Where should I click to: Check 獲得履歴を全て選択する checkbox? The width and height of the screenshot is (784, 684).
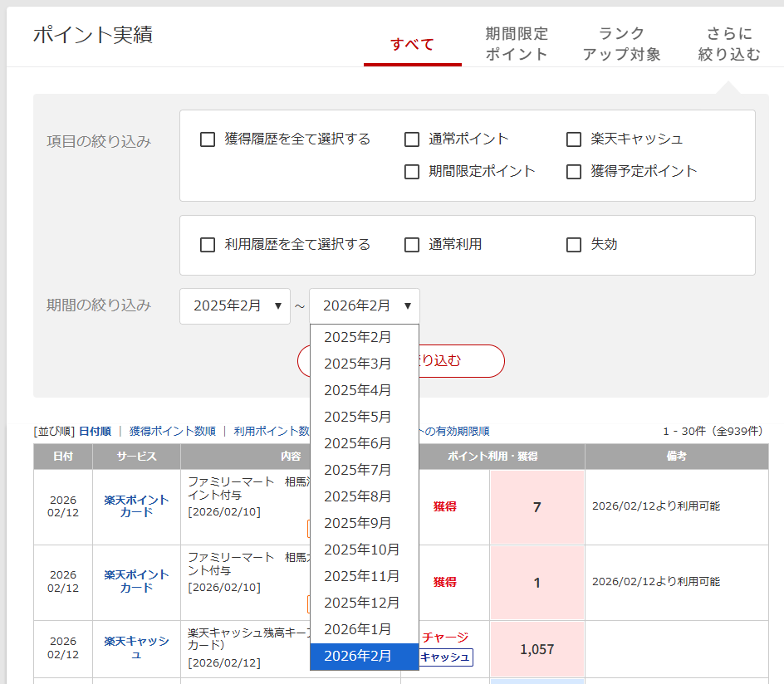pyautogui.click(x=208, y=139)
